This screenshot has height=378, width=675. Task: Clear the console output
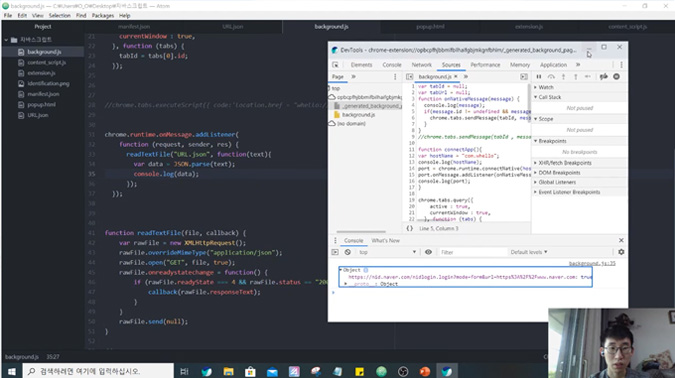coord(347,252)
